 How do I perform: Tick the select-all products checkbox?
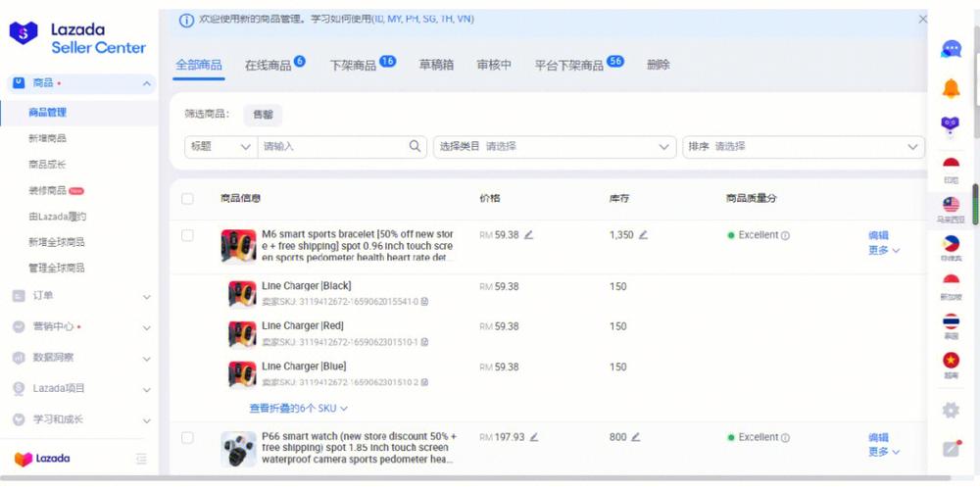coord(187,199)
